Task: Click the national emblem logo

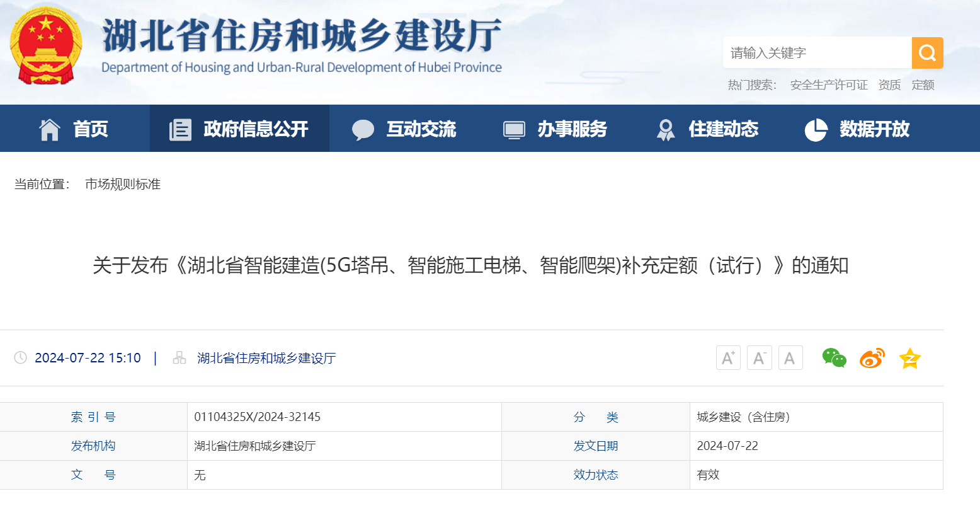Action: tap(46, 46)
